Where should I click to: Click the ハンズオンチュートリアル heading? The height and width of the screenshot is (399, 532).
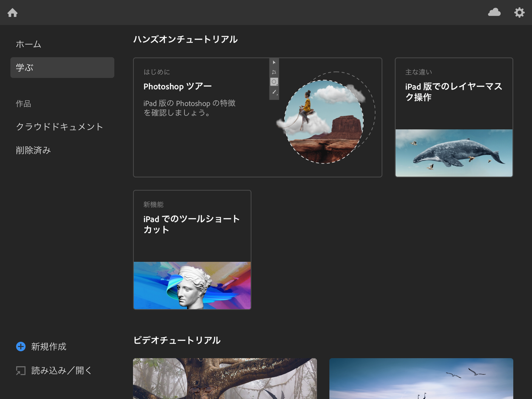pos(185,39)
